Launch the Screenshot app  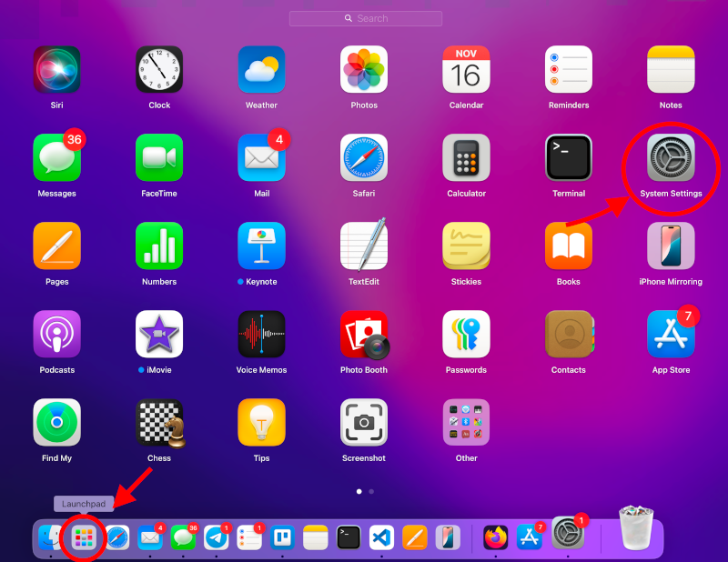364,422
